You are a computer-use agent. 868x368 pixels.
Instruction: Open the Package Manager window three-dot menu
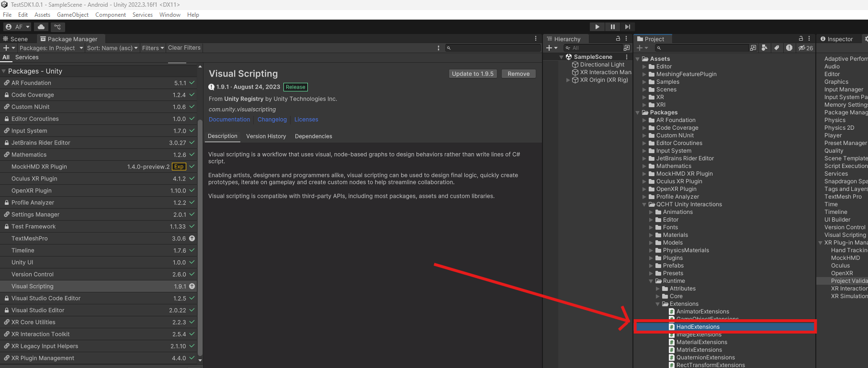point(536,39)
